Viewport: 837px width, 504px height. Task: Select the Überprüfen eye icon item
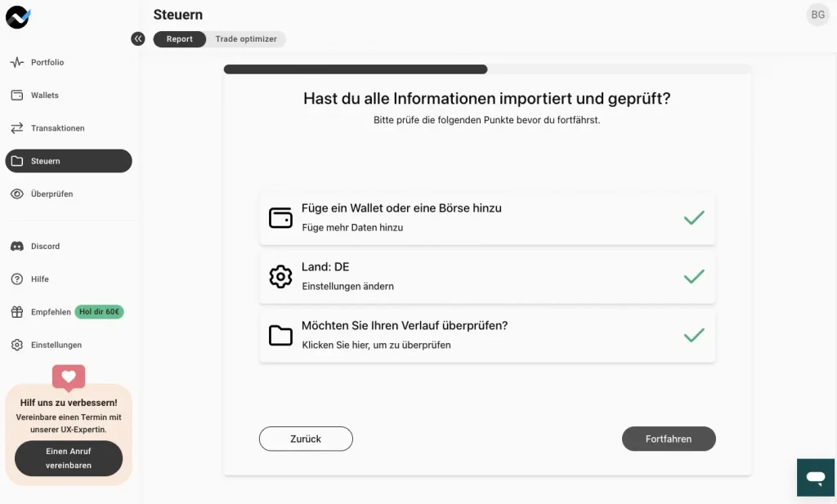click(x=17, y=194)
